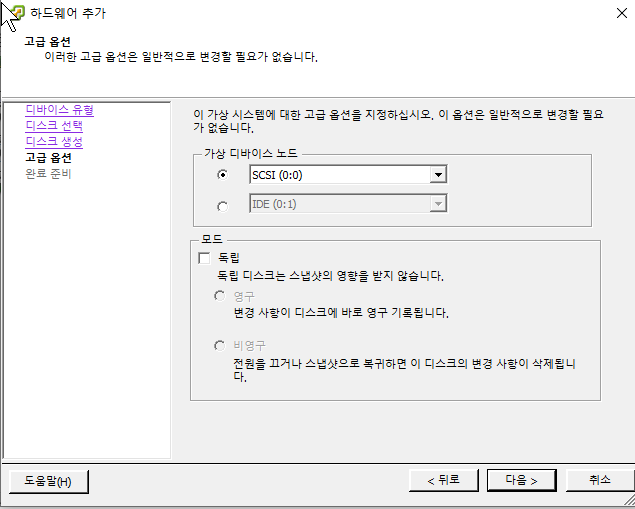Go back with the < 뒤로 button
This screenshot has width=635, height=509.
[x=443, y=480]
